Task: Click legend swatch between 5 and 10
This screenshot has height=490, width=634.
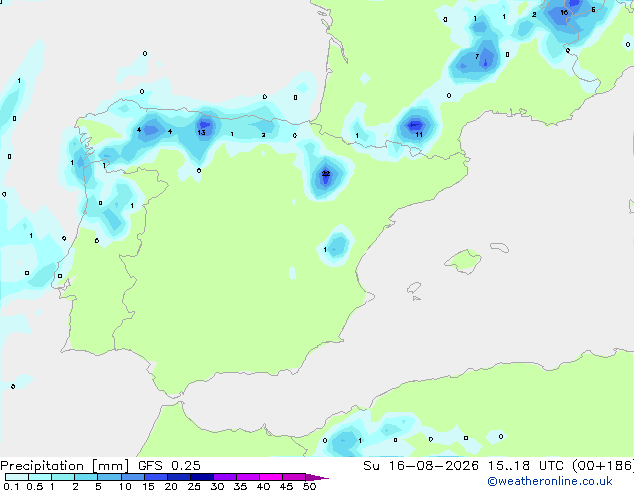Action: pos(109,477)
